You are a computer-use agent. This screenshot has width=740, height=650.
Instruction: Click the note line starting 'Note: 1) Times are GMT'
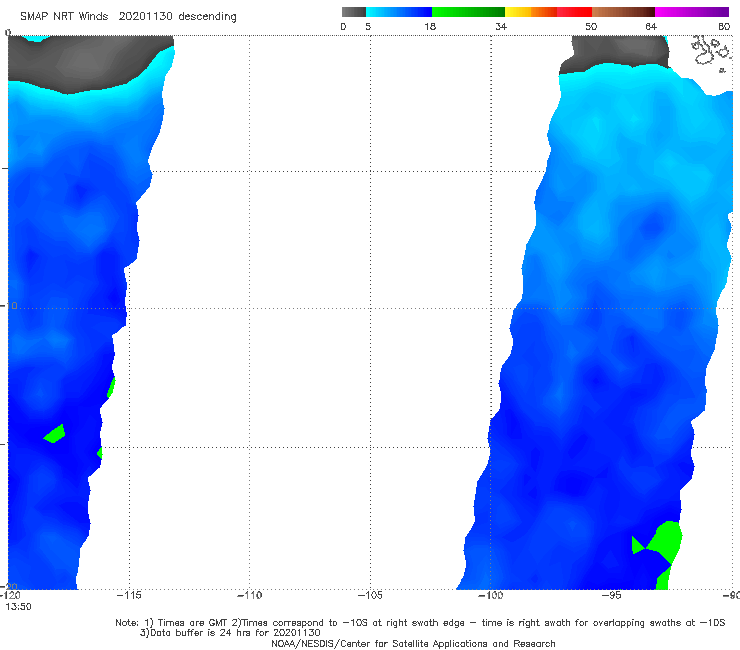pos(420,623)
